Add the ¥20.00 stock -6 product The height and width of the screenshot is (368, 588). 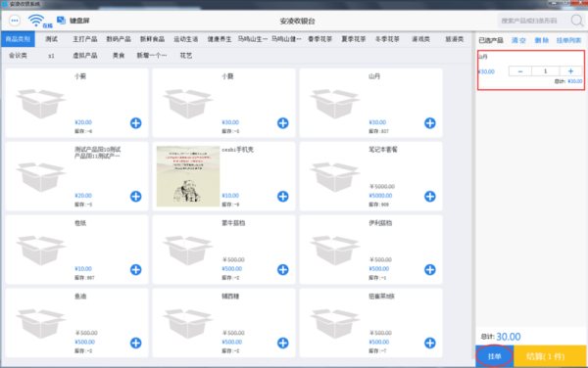[x=136, y=123]
